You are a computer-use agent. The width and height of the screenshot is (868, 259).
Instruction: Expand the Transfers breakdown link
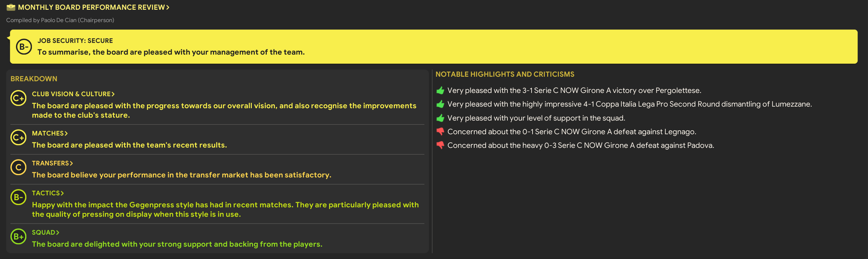(x=52, y=163)
